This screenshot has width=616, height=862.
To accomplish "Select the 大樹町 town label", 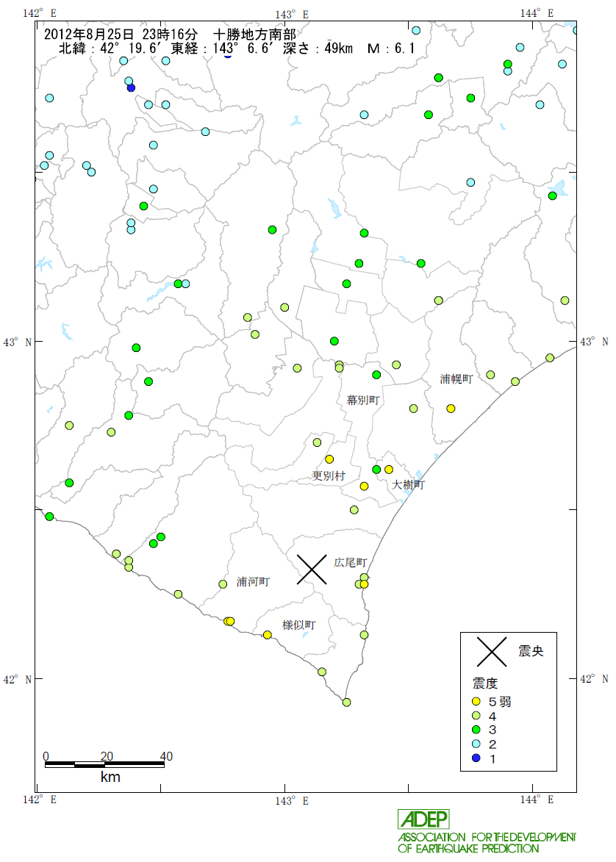I will tap(407, 485).
